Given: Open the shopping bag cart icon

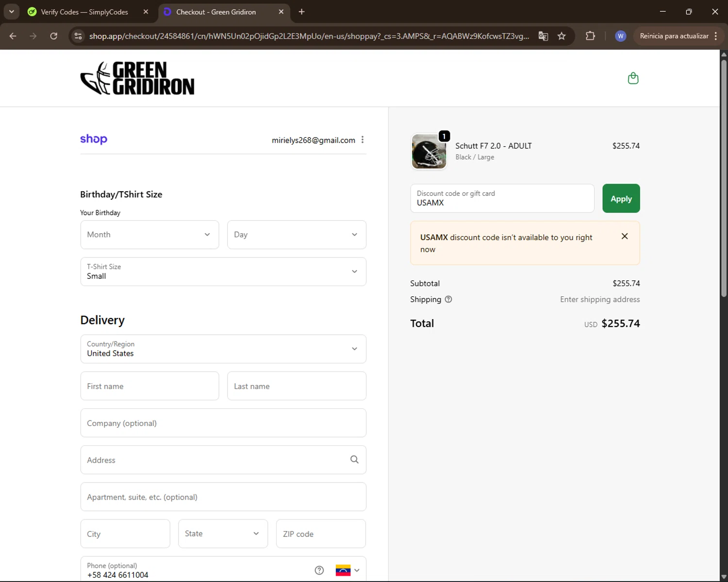Looking at the screenshot, I should pyautogui.click(x=633, y=78).
